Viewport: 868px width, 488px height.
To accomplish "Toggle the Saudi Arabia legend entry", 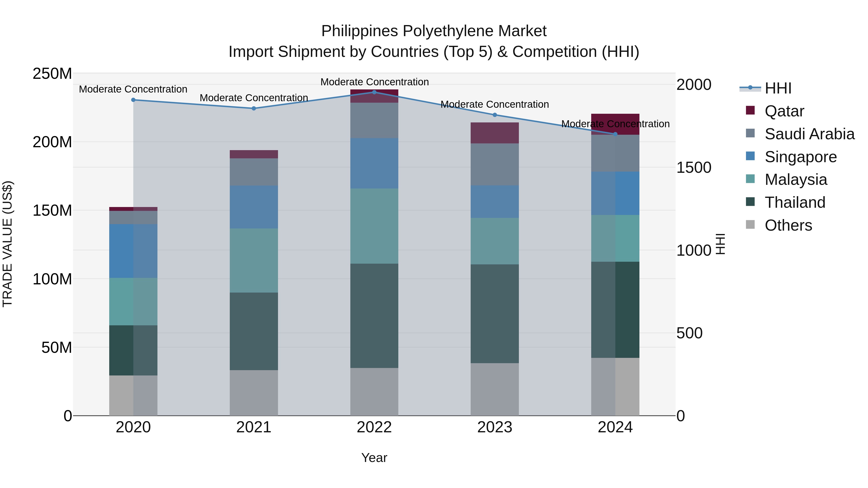I will pos(800,134).
